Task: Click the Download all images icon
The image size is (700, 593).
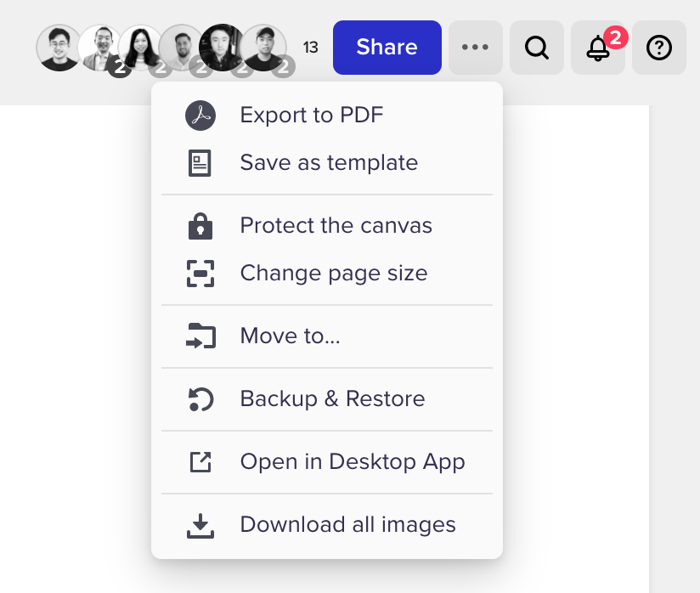Action: [200, 526]
